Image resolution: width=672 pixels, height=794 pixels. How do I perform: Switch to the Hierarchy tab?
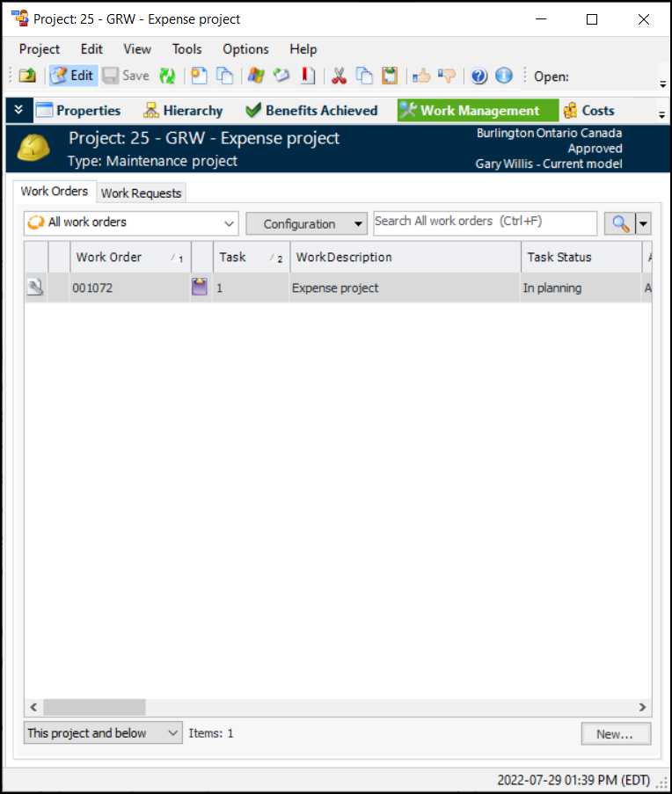click(x=183, y=111)
